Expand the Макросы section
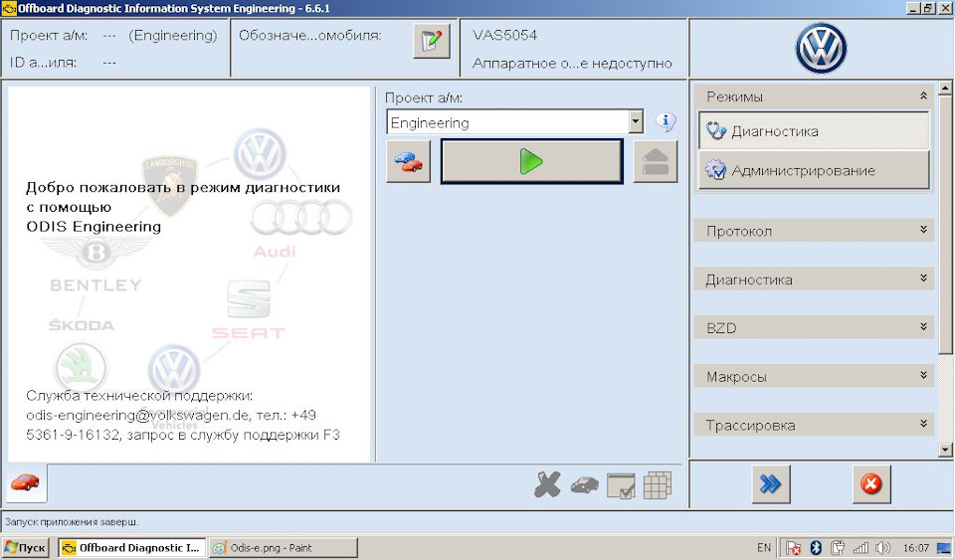The width and height of the screenshot is (955, 560). click(814, 376)
